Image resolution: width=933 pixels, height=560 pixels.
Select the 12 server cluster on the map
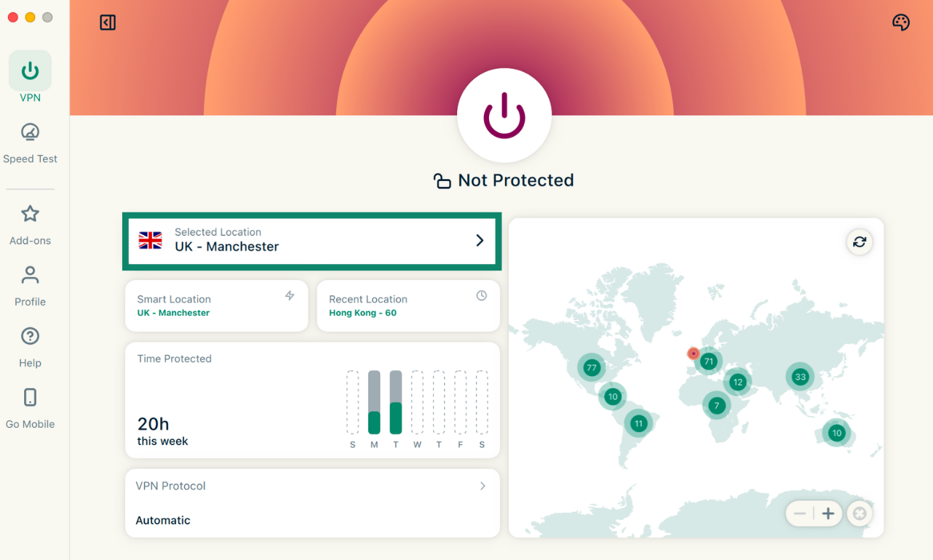[738, 382]
